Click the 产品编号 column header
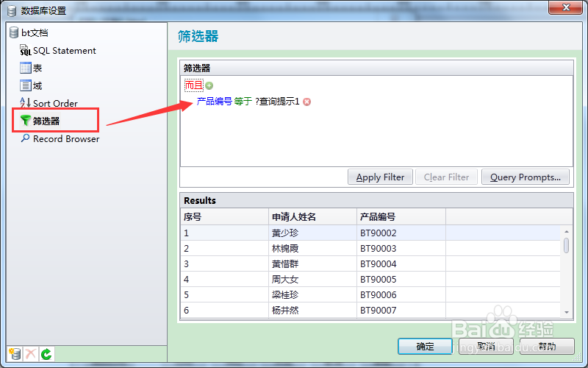This screenshot has height=368, width=588. pos(401,216)
